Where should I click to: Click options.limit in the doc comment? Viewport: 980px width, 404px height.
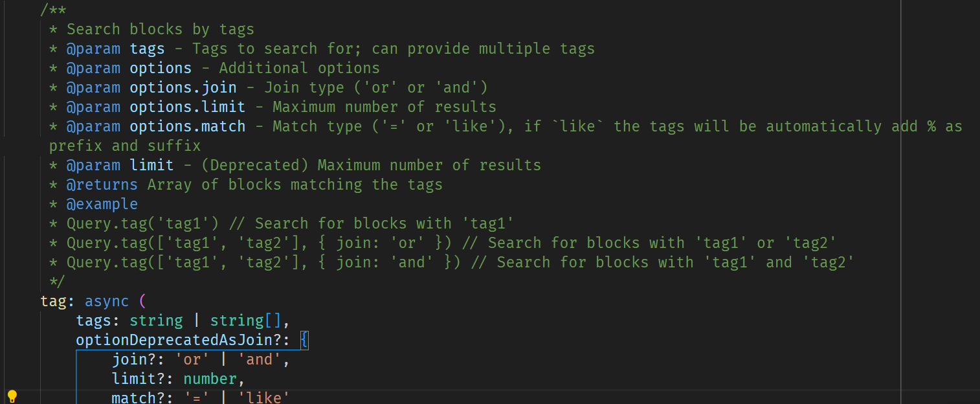[x=187, y=107]
